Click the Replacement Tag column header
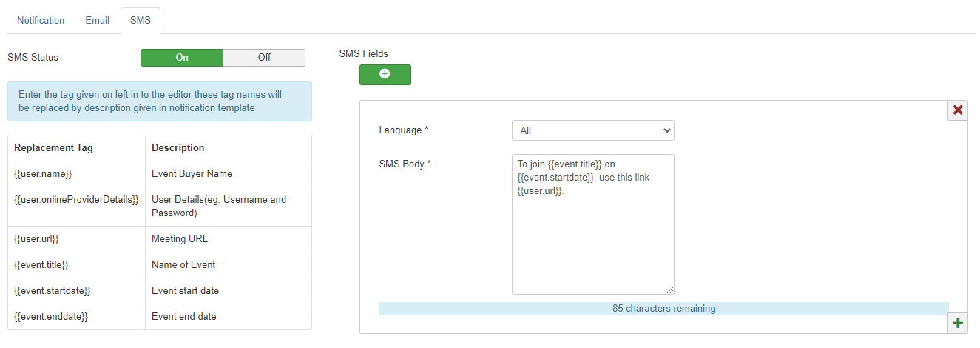The height and width of the screenshot is (348, 980). coord(53,148)
